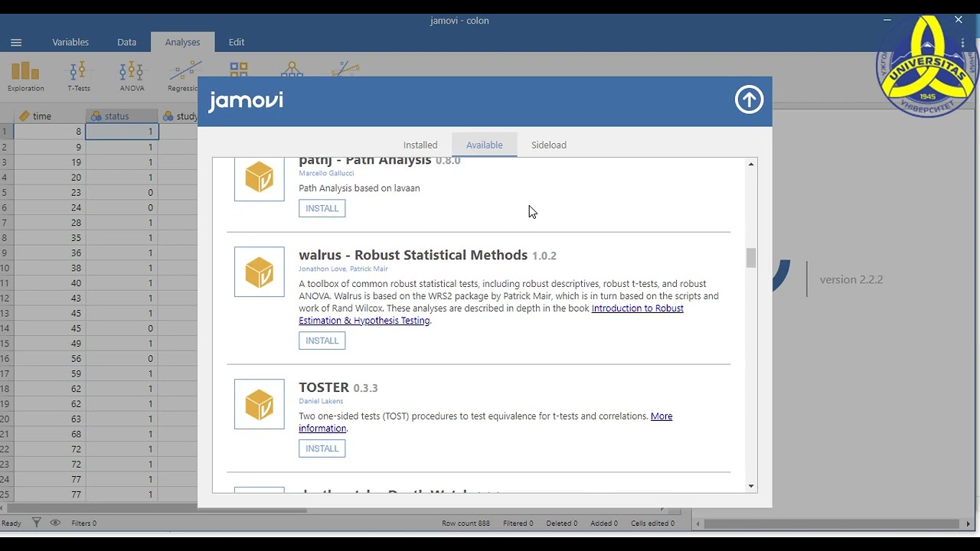
Task: Minimize the jamovi window
Action: pos(887,20)
